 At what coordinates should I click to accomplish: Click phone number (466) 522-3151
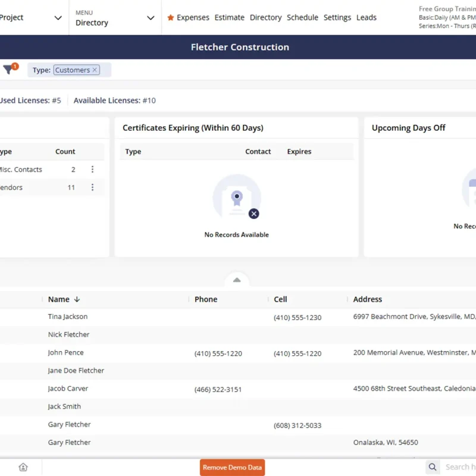coord(218,390)
